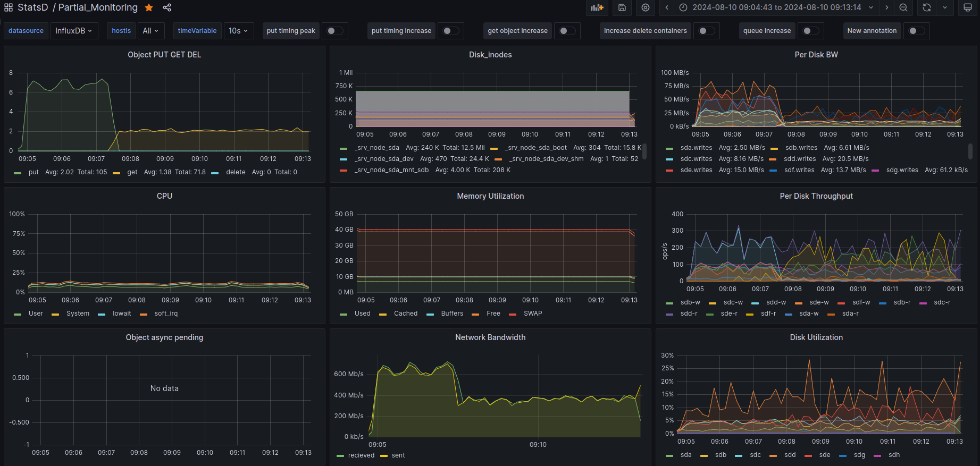Open the Object PUT GET DEL panel menu
This screenshot has height=466, width=980.
coord(164,55)
